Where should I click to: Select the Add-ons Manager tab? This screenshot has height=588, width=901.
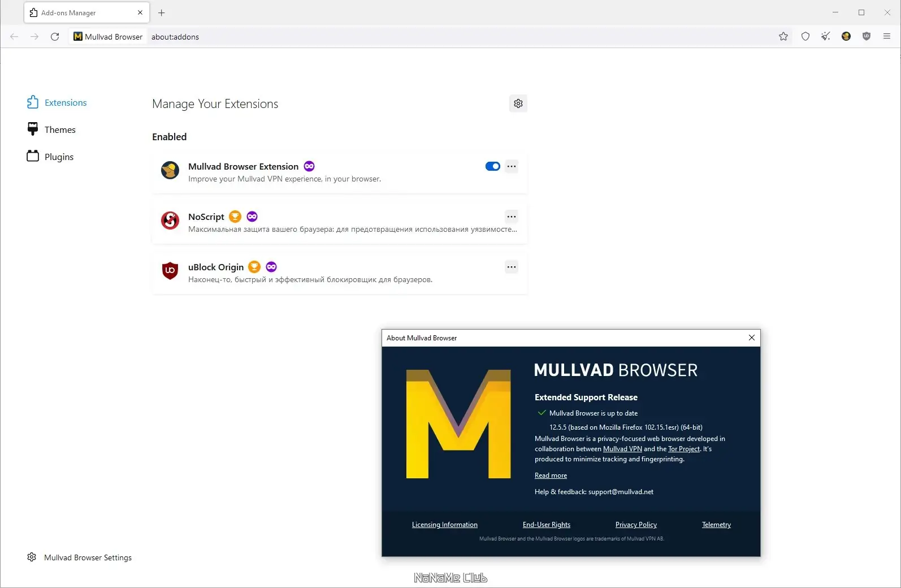click(86, 12)
